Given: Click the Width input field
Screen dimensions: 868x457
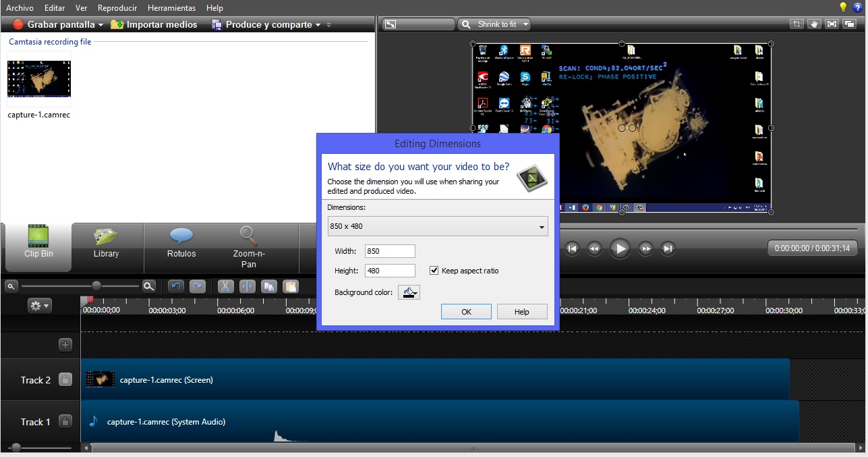Looking at the screenshot, I should click(390, 251).
